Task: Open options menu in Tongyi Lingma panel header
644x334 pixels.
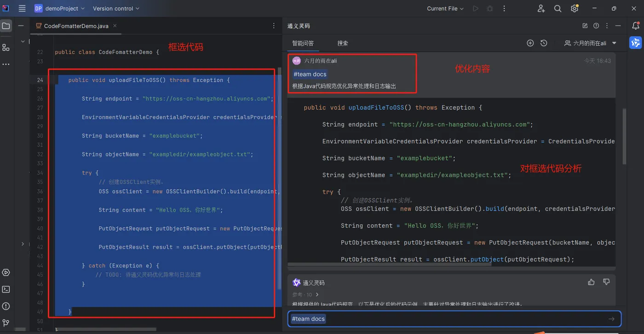Action: 607,26
